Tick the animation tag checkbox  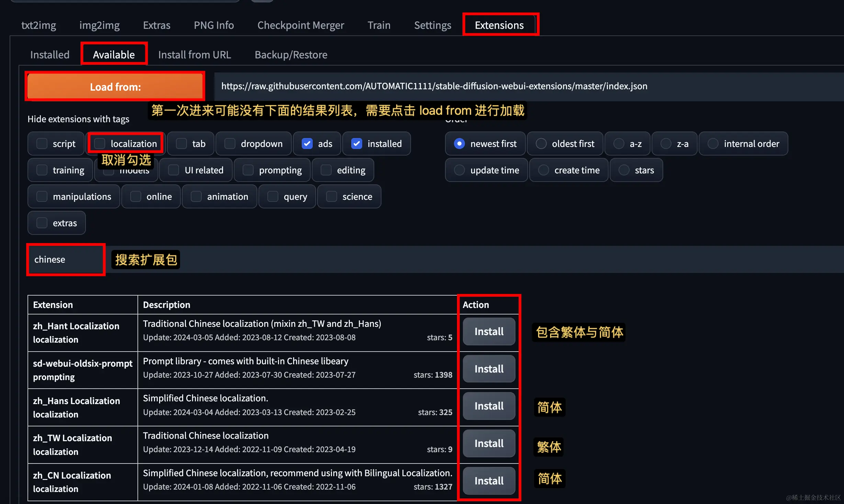coord(196,196)
